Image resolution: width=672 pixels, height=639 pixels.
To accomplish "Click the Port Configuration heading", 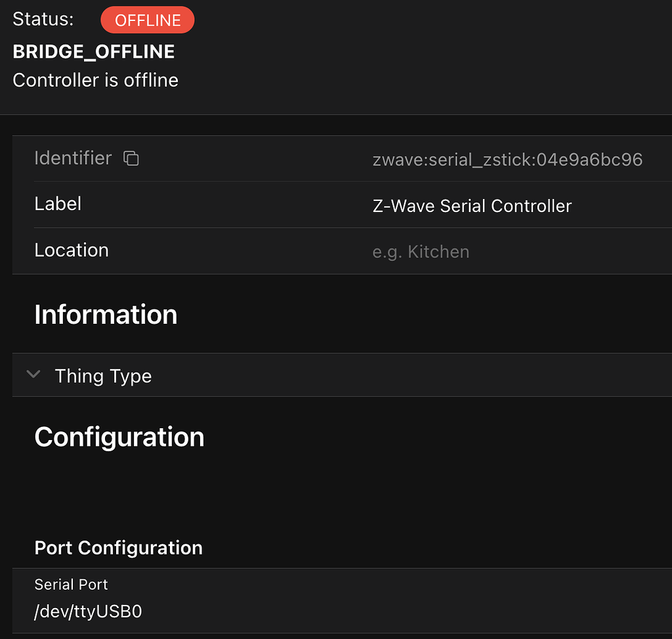I will point(118,548).
